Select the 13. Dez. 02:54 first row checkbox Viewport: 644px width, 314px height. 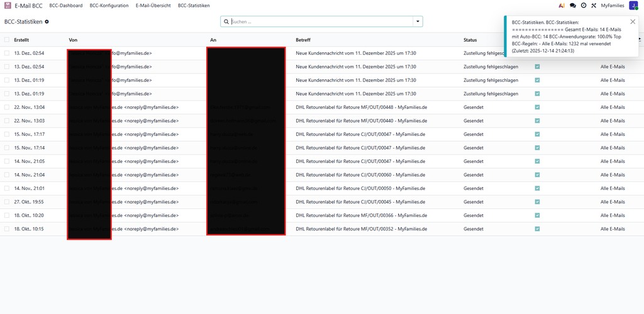7,53
